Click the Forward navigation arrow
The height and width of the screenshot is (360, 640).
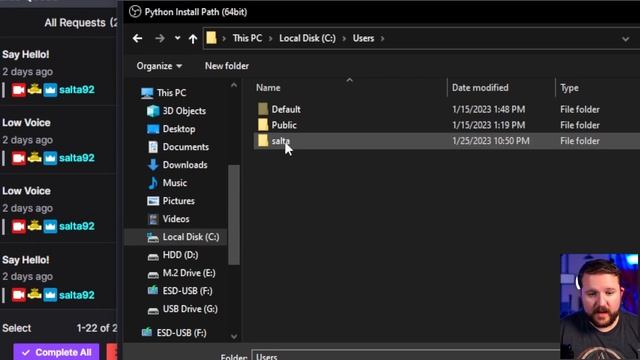[x=160, y=38]
